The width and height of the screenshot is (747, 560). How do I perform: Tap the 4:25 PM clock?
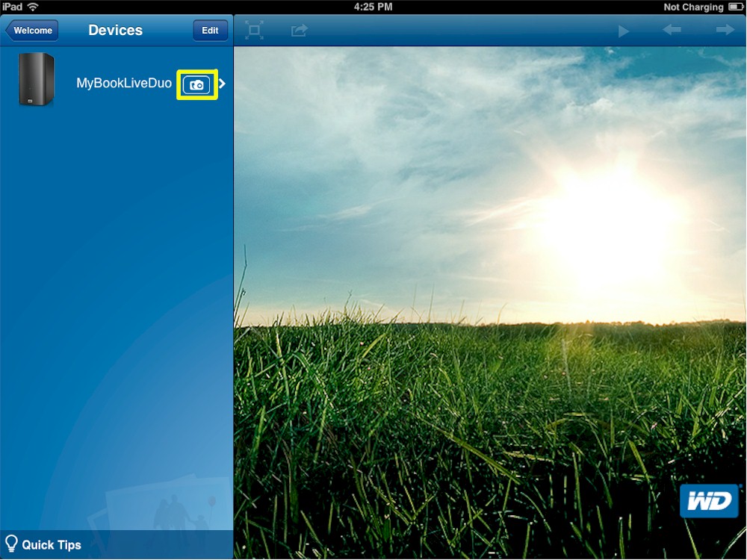[x=373, y=7]
